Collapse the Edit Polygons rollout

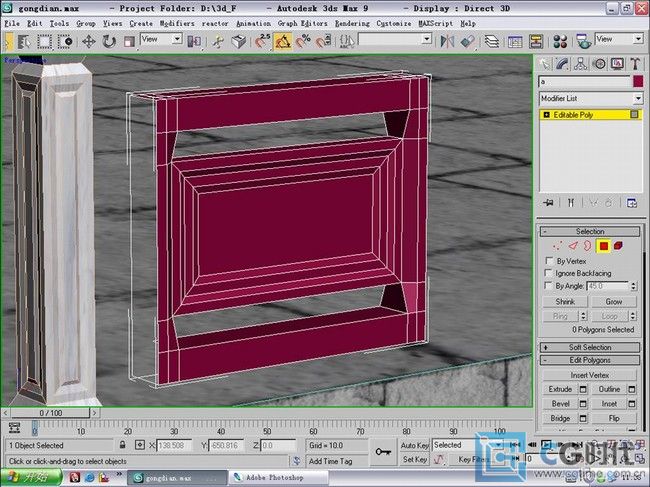589,360
